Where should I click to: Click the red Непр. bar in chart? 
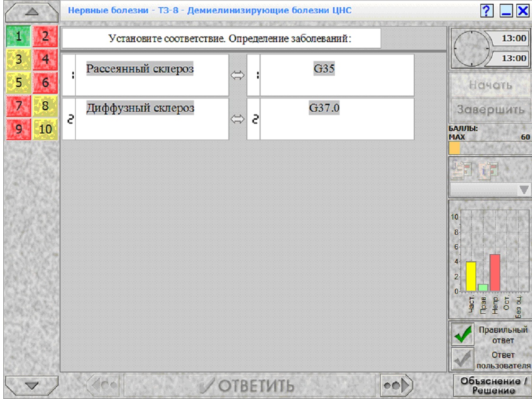495,273
